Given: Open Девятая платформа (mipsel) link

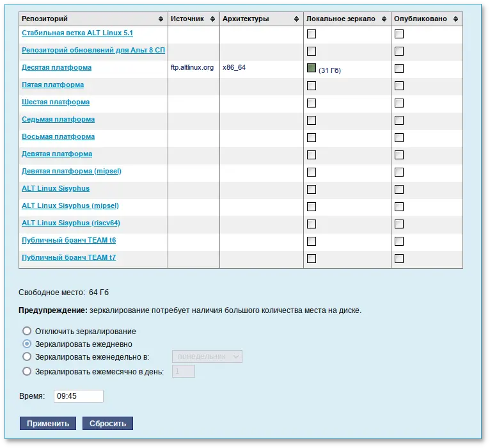Looking at the screenshot, I should coord(72,171).
